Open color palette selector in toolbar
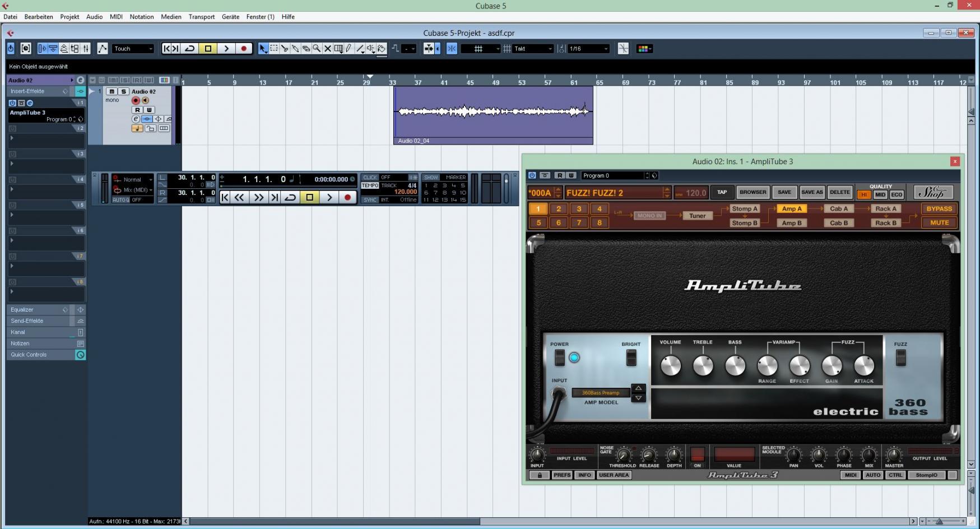This screenshot has height=529, width=980. 644,49
